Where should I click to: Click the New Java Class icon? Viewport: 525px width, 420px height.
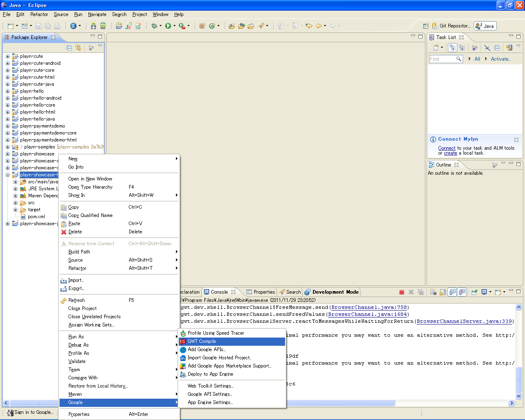coord(212,26)
